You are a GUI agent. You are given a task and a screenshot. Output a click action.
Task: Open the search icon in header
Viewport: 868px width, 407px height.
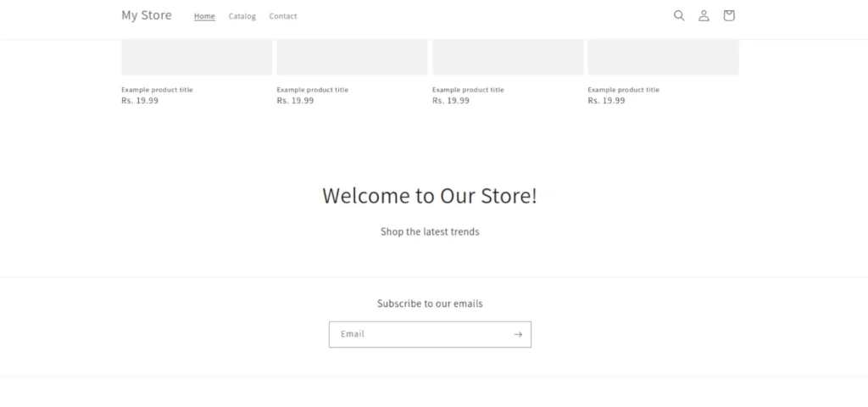click(679, 15)
